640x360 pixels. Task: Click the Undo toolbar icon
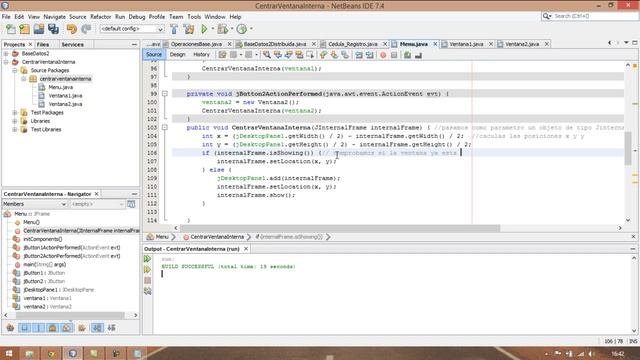point(72,29)
